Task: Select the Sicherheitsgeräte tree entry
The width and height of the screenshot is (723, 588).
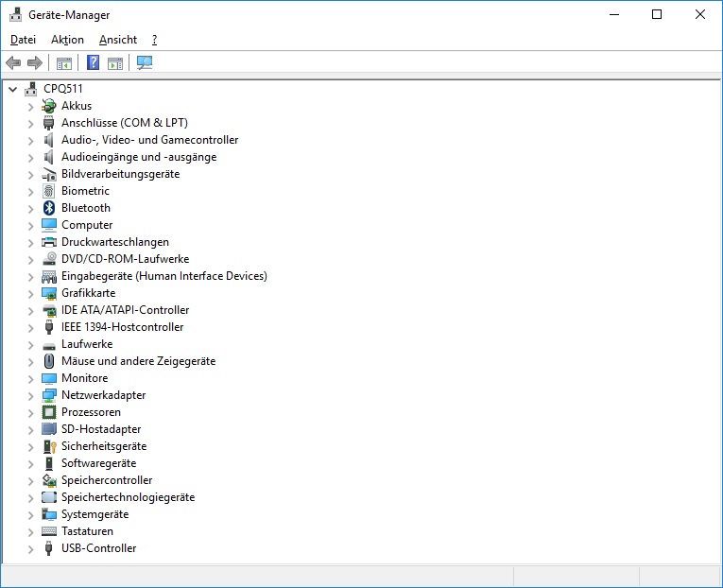Action: point(104,446)
